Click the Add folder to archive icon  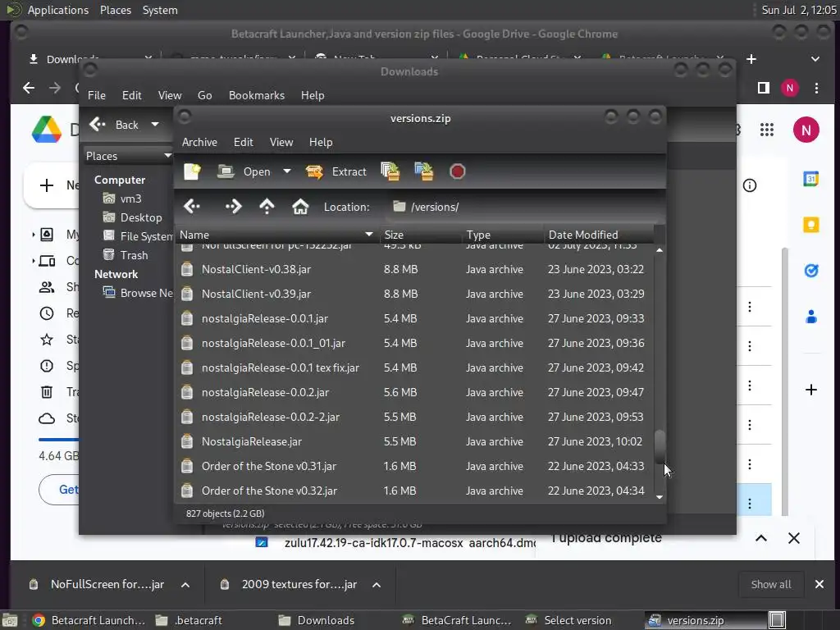click(x=424, y=171)
